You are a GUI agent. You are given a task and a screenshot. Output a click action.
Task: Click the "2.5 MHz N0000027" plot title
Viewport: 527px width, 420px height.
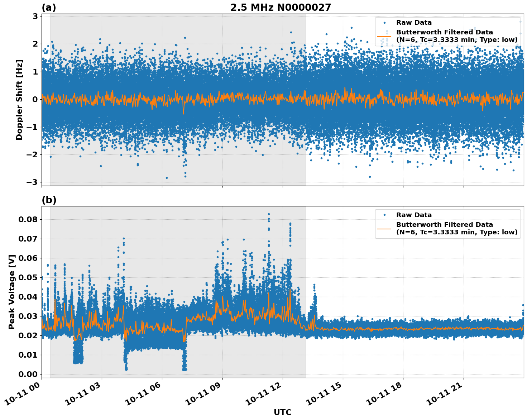[x=281, y=8]
